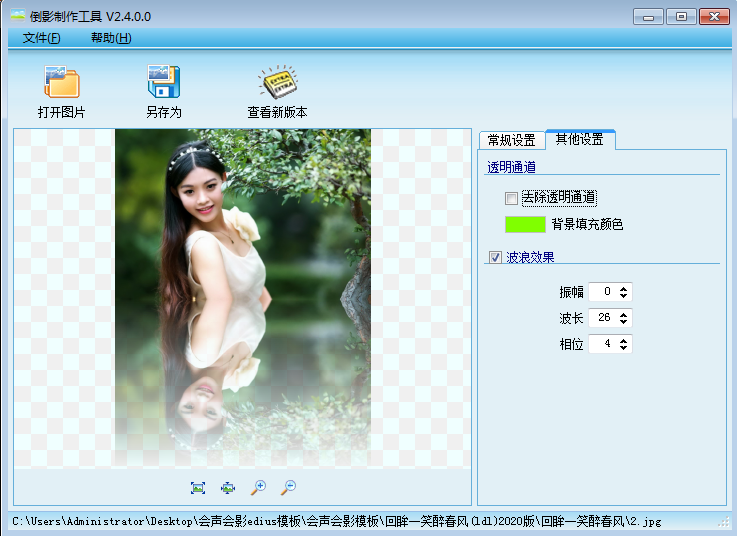Increase the 相位 phase value
This screenshot has height=536, width=737.
pyautogui.click(x=625, y=340)
